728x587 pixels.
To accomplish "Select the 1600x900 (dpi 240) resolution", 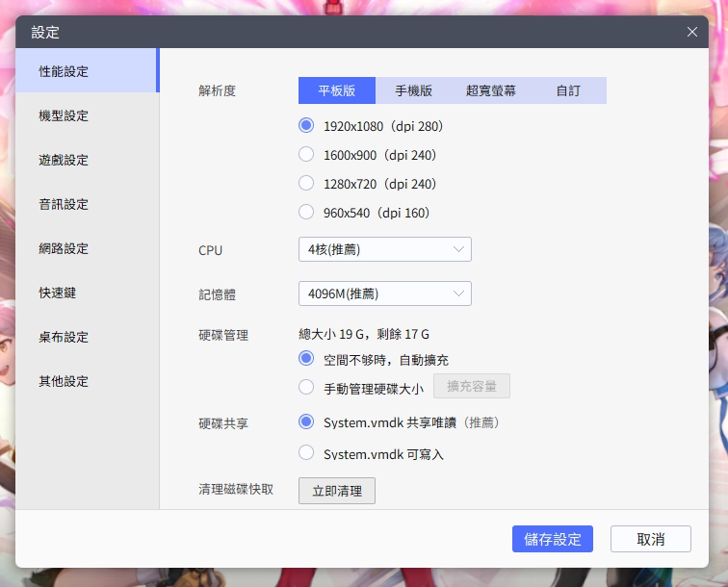I will click(307, 154).
